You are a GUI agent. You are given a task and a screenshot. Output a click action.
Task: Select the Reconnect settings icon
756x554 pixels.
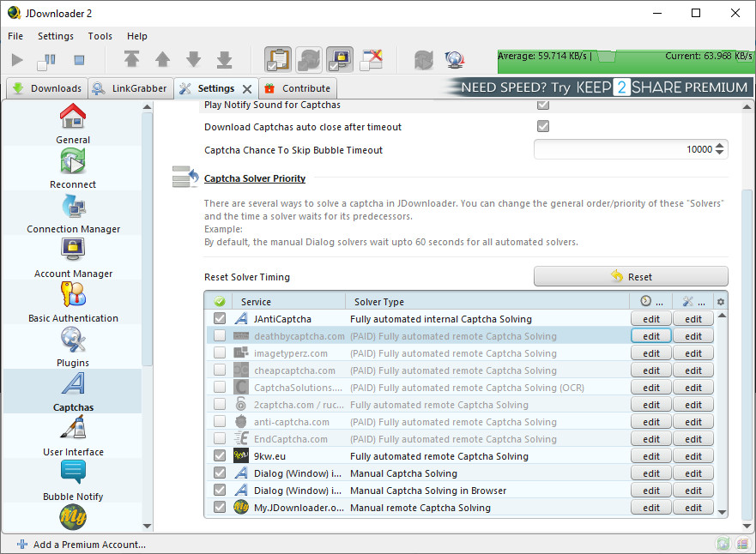coord(72,169)
